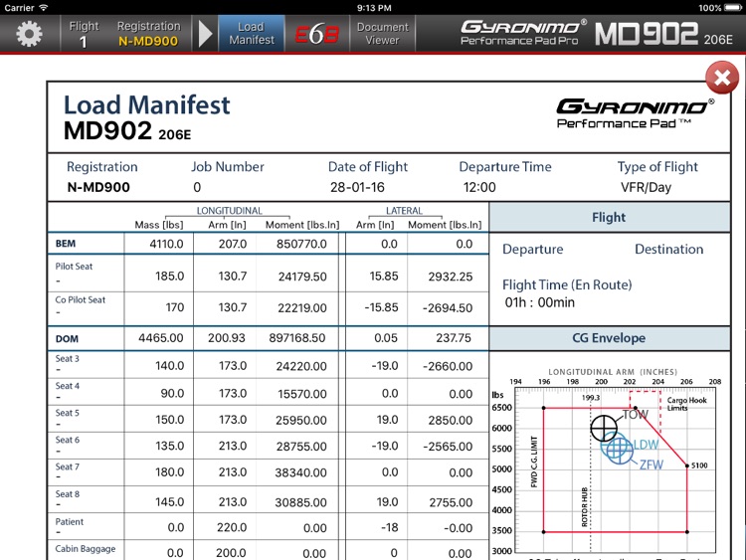Close the Load Manifest with red X
The image size is (746, 560).
click(x=722, y=78)
